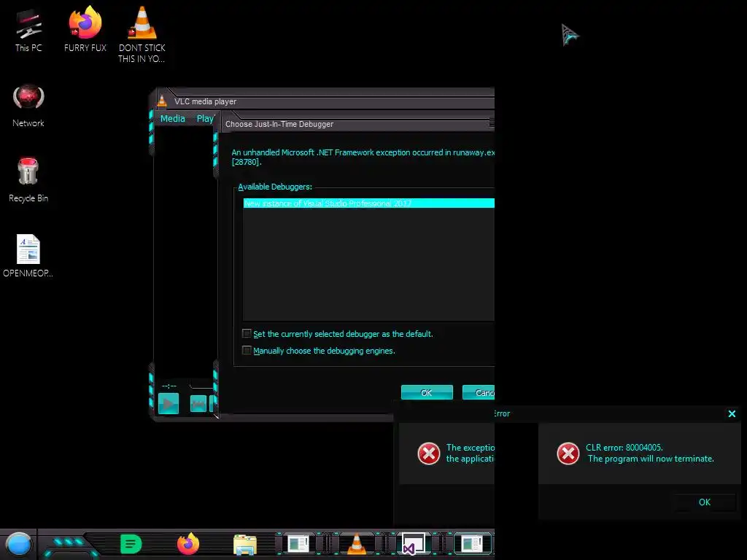Image resolution: width=747 pixels, height=560 pixels.
Task: Click the VLC play button
Action: click(x=169, y=404)
